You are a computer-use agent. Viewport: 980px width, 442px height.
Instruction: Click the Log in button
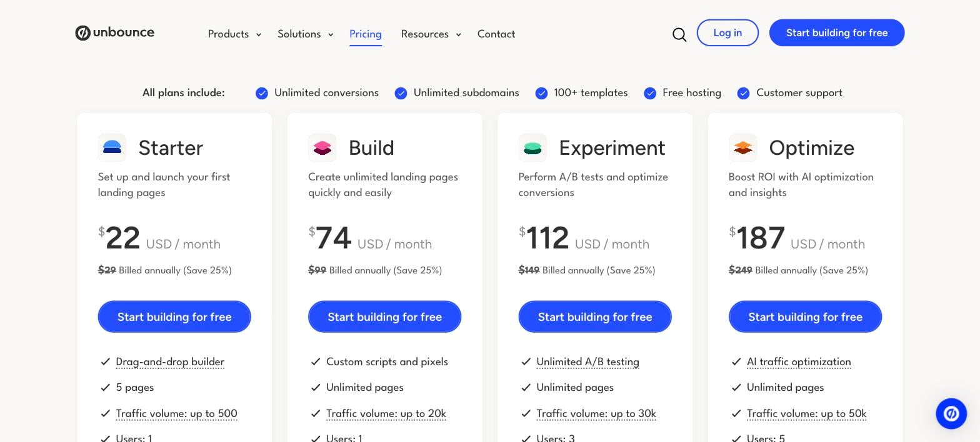(x=727, y=32)
